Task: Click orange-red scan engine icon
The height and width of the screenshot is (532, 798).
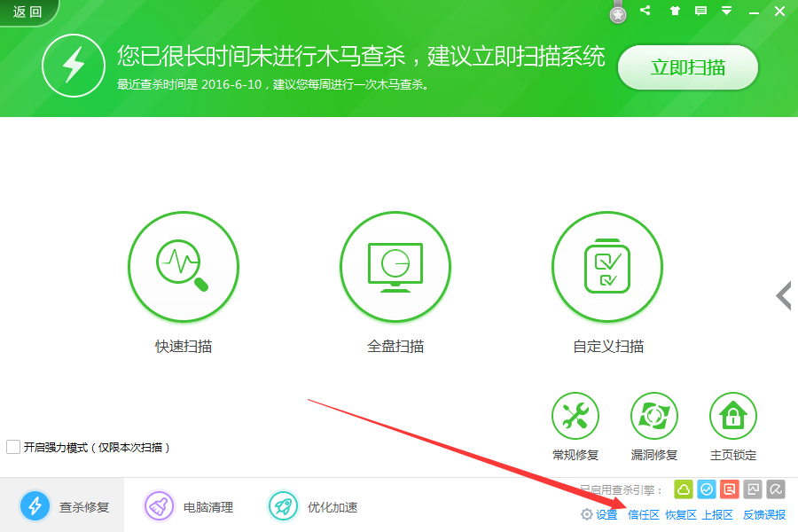Action: pyautogui.click(x=730, y=489)
